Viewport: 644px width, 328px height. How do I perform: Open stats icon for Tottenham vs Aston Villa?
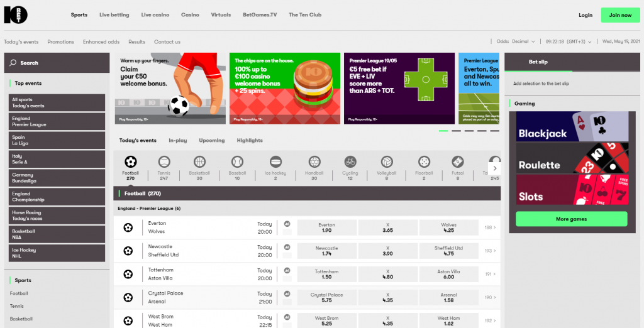tap(287, 271)
